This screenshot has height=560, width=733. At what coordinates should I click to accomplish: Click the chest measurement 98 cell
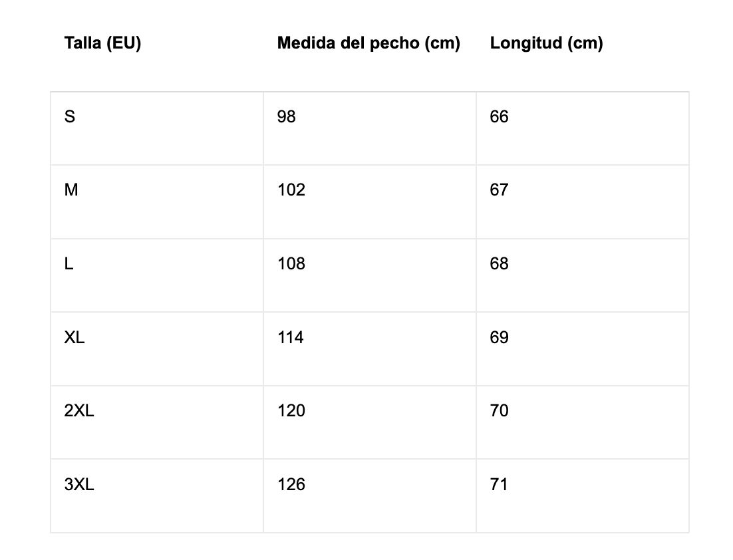(287, 117)
